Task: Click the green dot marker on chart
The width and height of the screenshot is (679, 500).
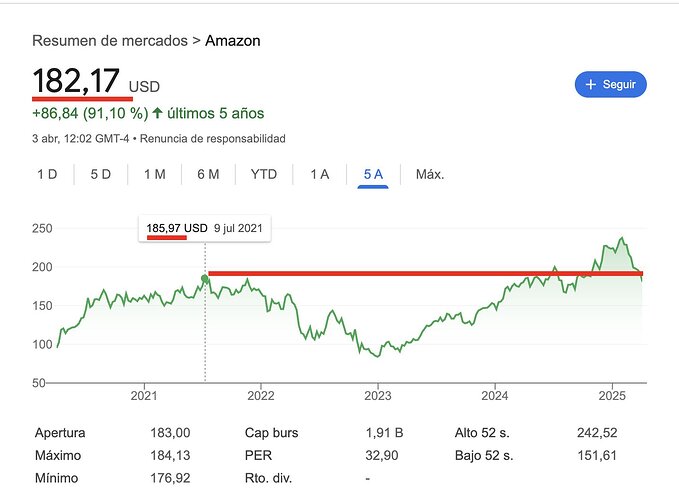Action: click(x=205, y=278)
